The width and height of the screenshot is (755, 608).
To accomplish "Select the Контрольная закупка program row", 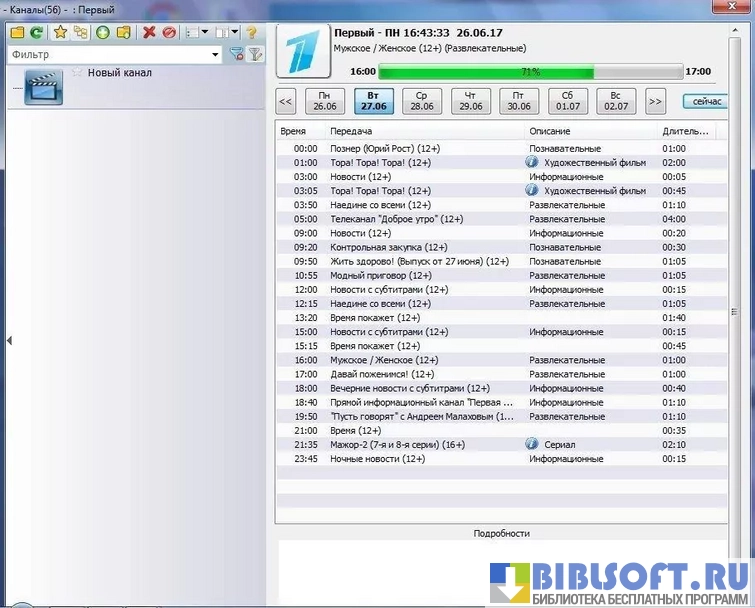I will click(x=388, y=247).
